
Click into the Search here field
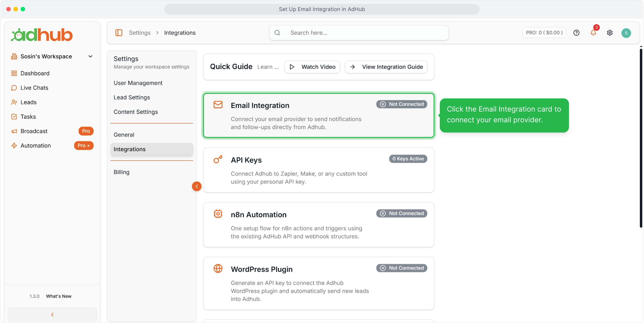tap(359, 33)
